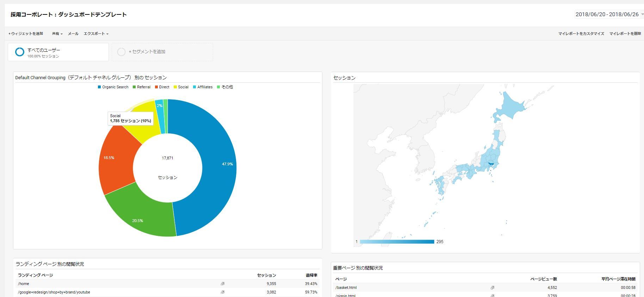644x297 pixels.
Task: Click the メール menu item
Action: 73,34
